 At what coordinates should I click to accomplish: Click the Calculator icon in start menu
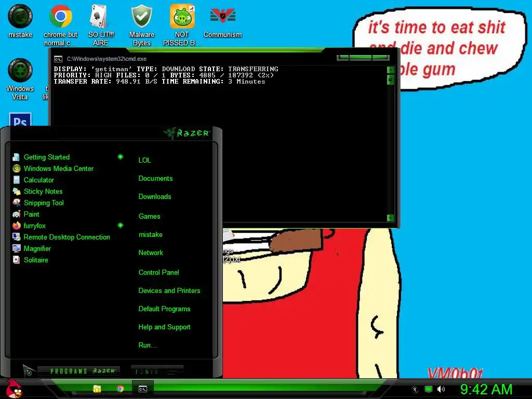click(16, 180)
